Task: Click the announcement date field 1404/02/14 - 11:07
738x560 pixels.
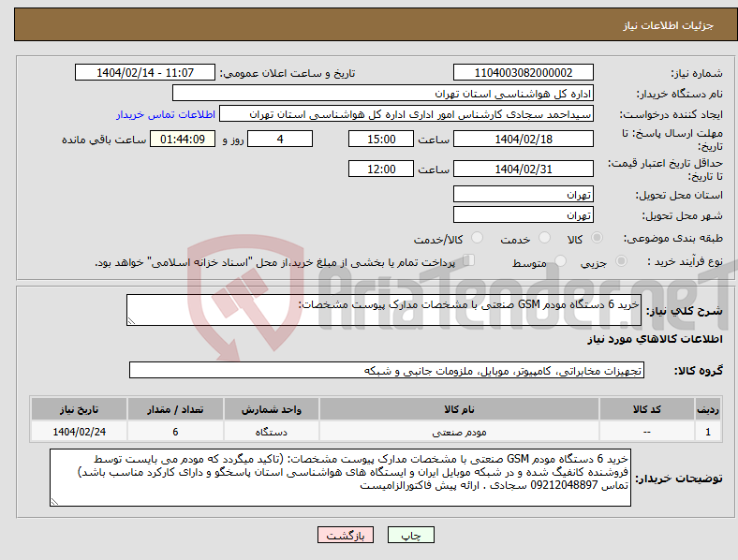Action: 145,72
